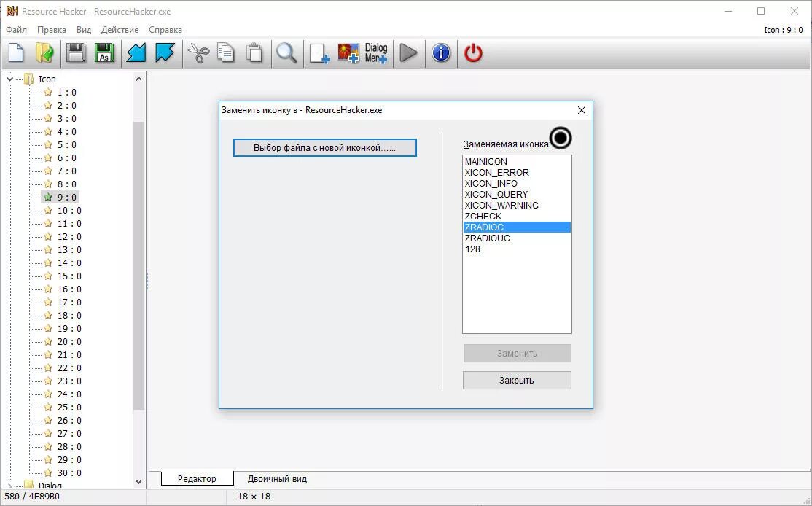Click the tree scrollbar up arrow
812x506 pixels.
(138, 79)
